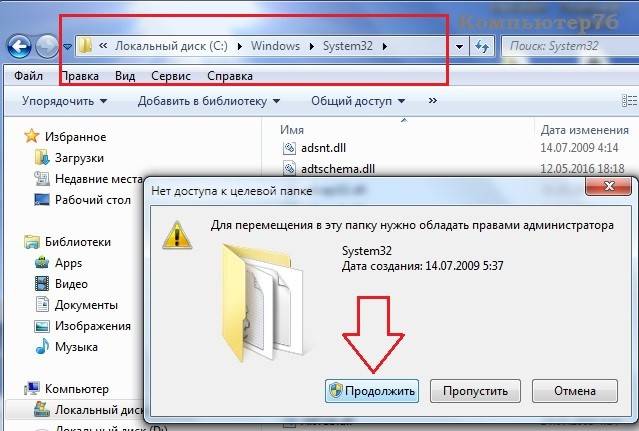
Task: Select 'Избранное' in navigation pane
Action: (75, 136)
